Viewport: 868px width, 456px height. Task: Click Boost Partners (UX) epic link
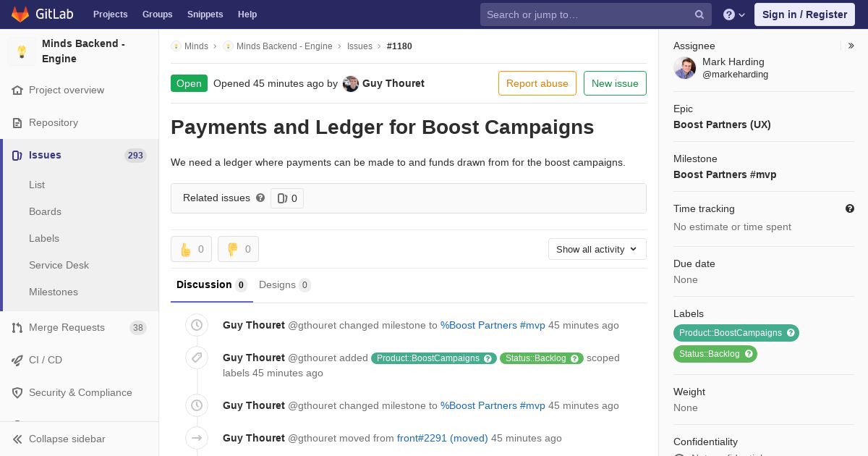(722, 124)
